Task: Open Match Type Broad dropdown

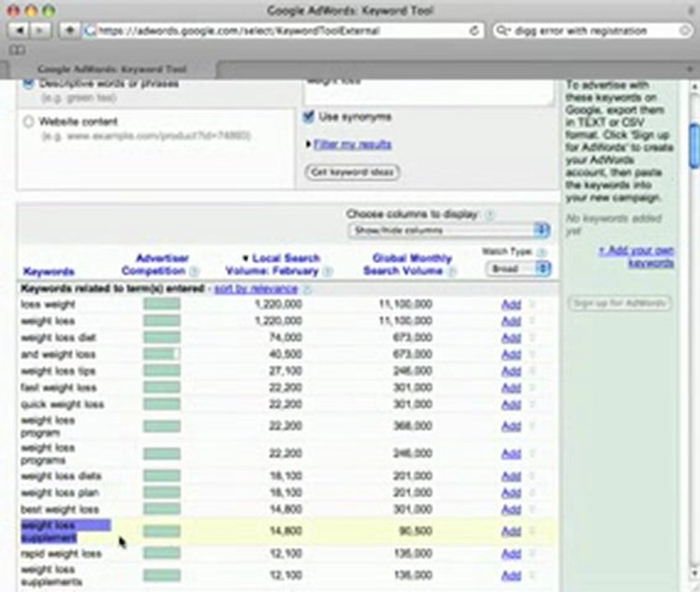Action: [x=518, y=269]
